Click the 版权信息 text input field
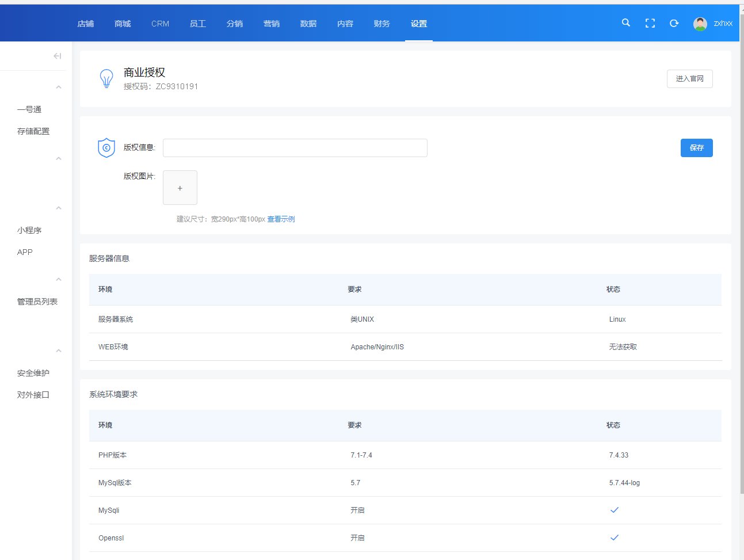744x560 pixels. [295, 148]
